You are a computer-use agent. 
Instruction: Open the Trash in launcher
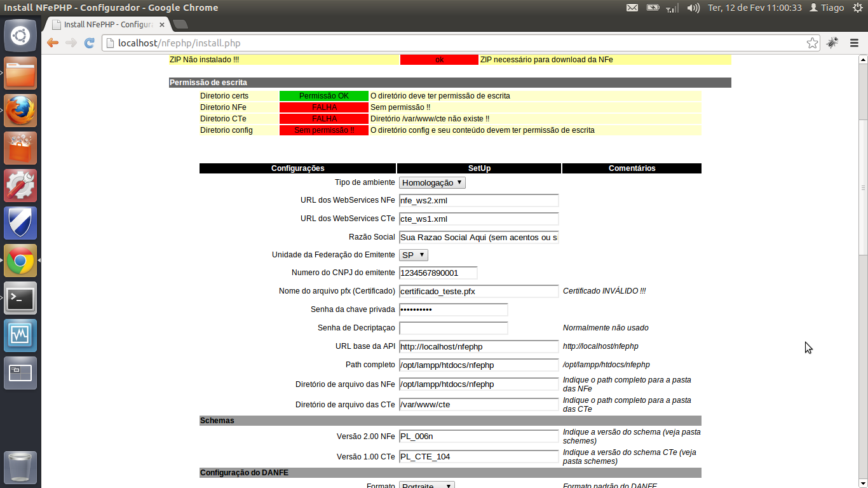pyautogui.click(x=20, y=468)
